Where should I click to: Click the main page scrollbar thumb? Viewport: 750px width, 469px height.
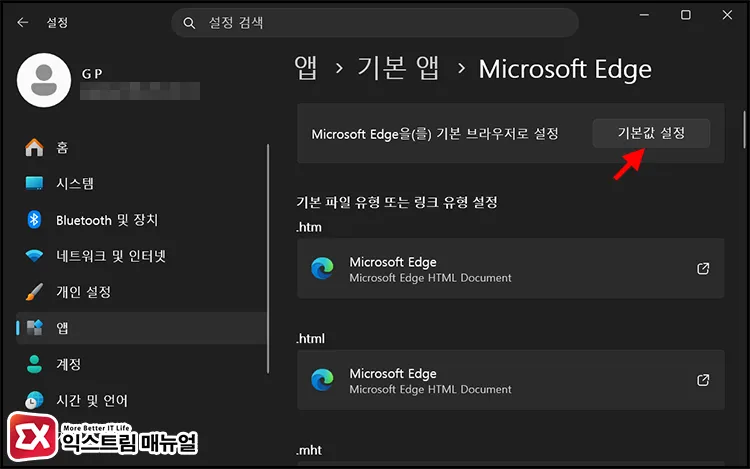point(744,130)
